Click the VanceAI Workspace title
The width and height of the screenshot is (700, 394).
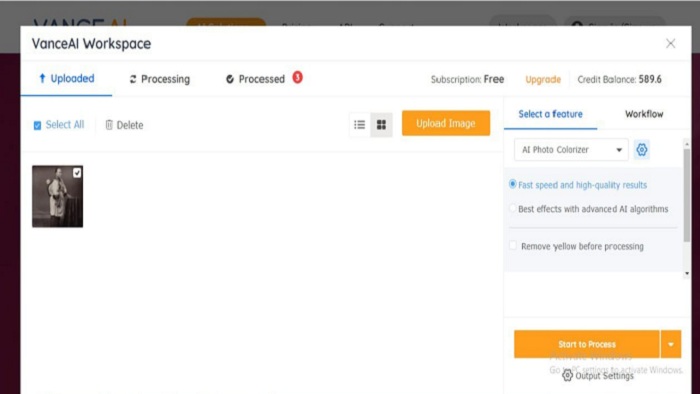pos(92,44)
